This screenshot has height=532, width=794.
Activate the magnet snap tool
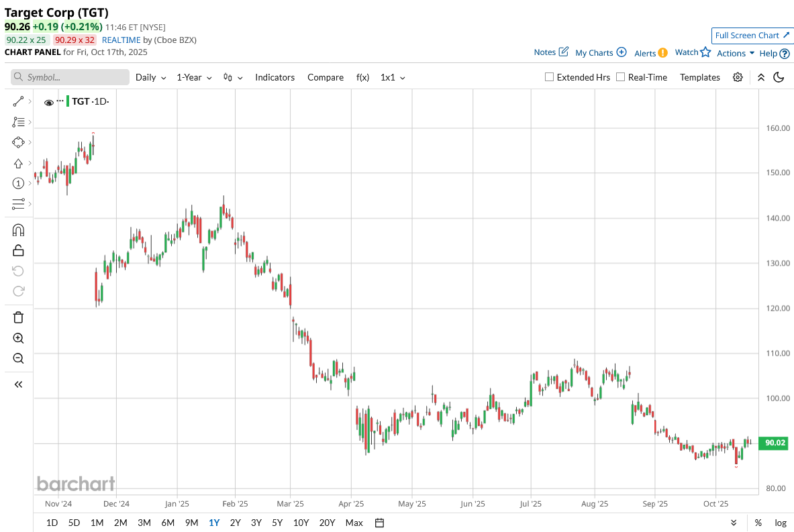pos(18,230)
